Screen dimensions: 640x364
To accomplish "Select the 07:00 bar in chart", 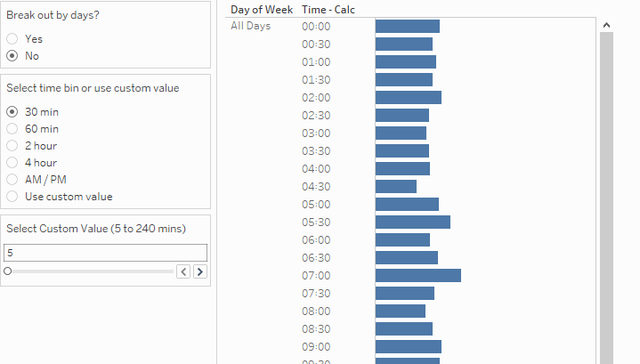I will (417, 276).
